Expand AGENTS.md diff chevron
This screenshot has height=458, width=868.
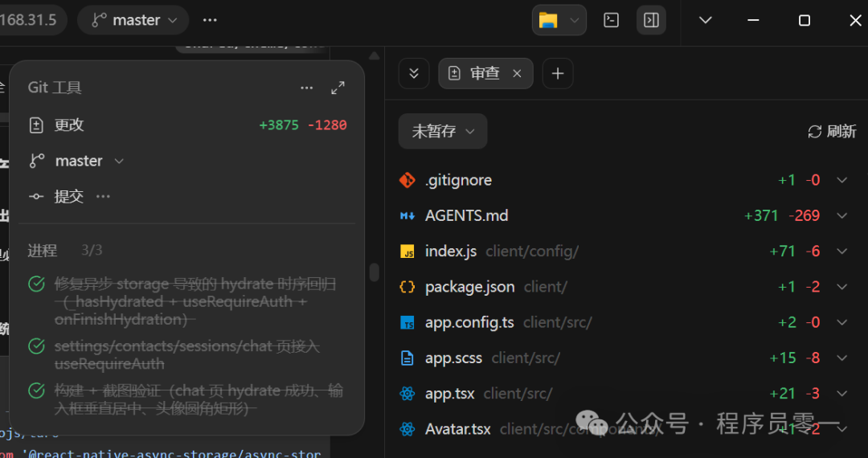click(842, 215)
